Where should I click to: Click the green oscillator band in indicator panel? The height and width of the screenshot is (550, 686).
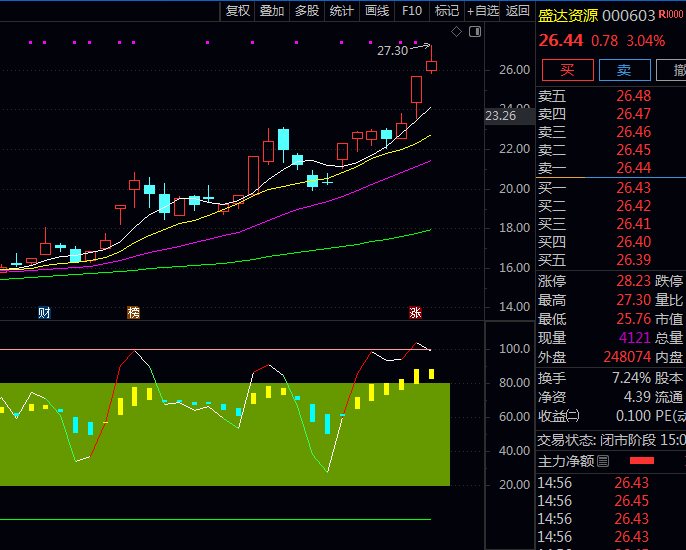(x=225, y=434)
